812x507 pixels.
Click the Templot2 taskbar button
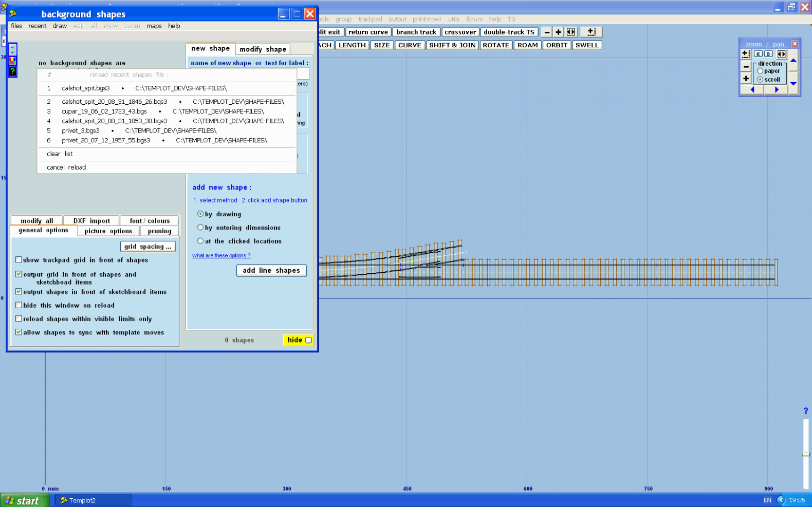(x=94, y=500)
